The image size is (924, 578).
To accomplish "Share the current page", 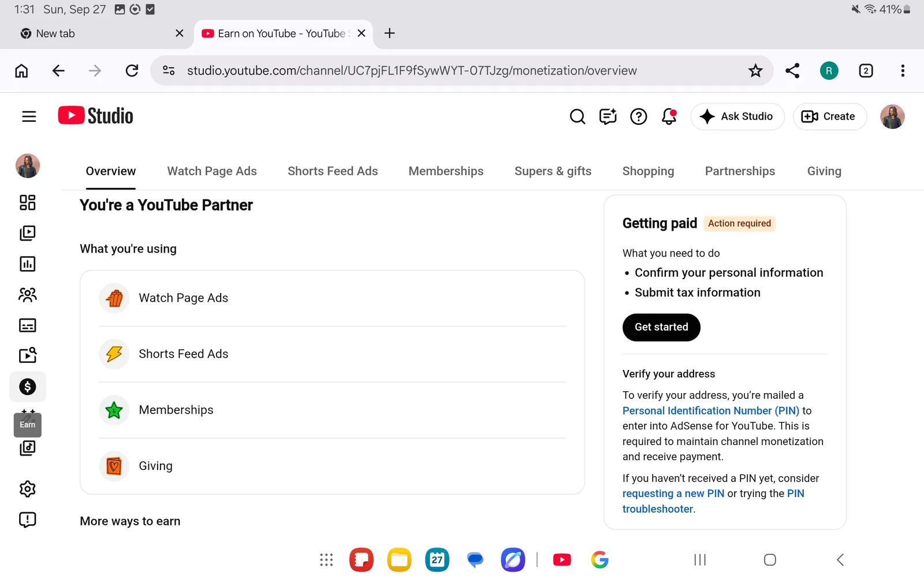I will (x=792, y=71).
